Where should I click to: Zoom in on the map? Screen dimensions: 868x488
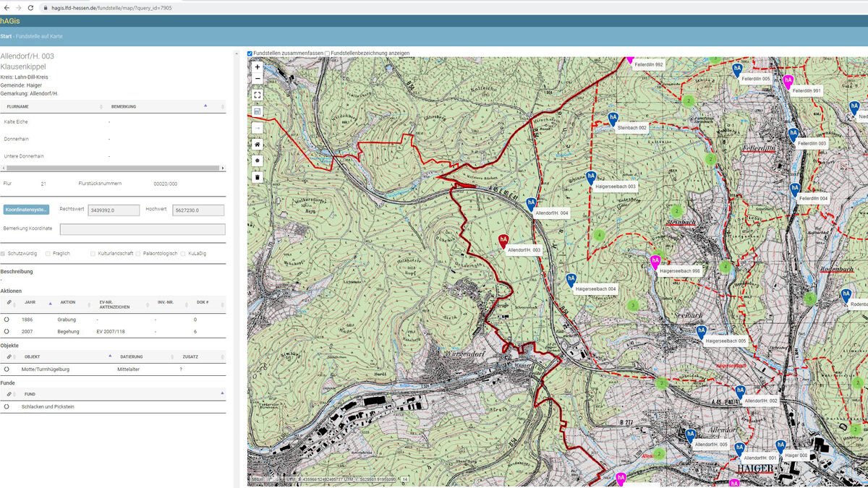coord(258,67)
